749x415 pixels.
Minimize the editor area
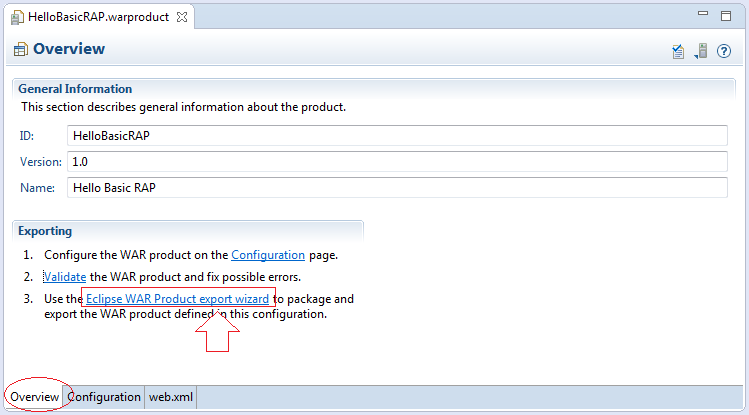(x=703, y=14)
